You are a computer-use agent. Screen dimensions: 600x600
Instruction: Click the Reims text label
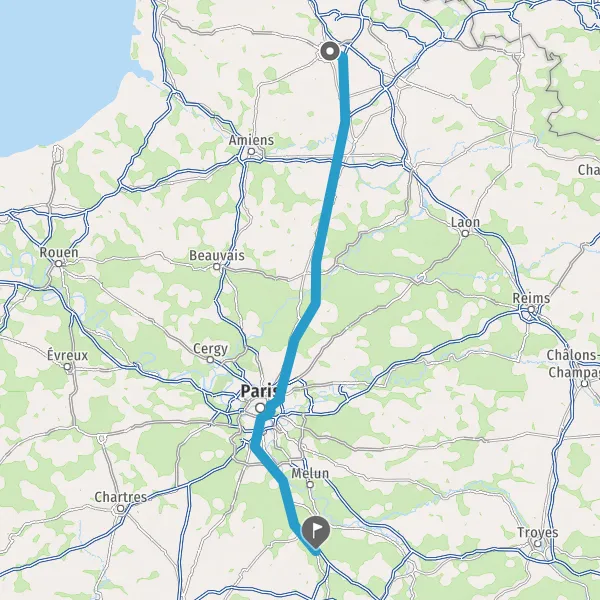pos(531,298)
